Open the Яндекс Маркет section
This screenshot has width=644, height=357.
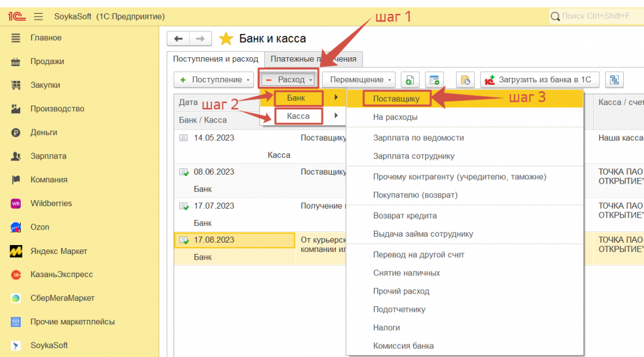[x=58, y=251]
